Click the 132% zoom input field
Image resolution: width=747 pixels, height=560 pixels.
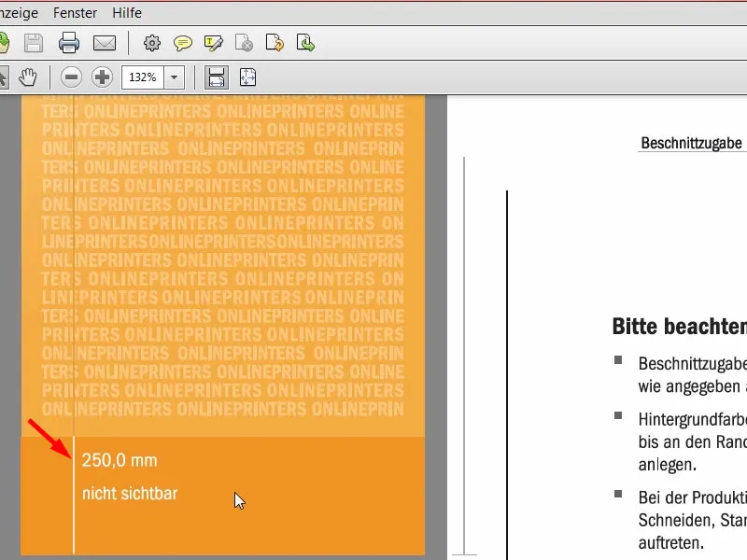143,77
